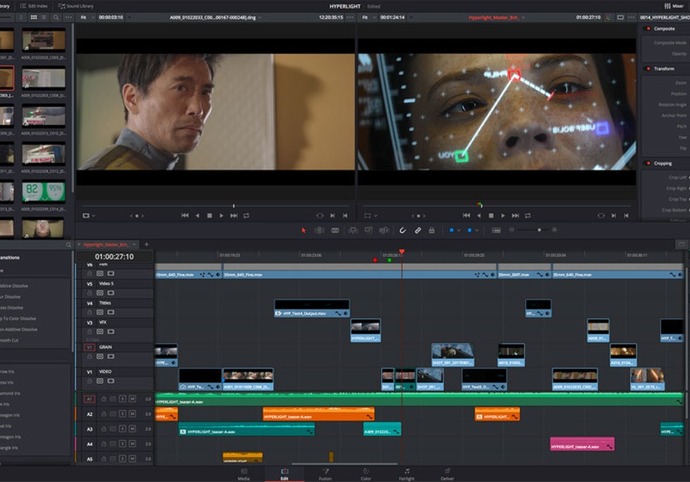Click the Replace clip icon in toolbar
This screenshot has width=690, height=482.
point(384,230)
